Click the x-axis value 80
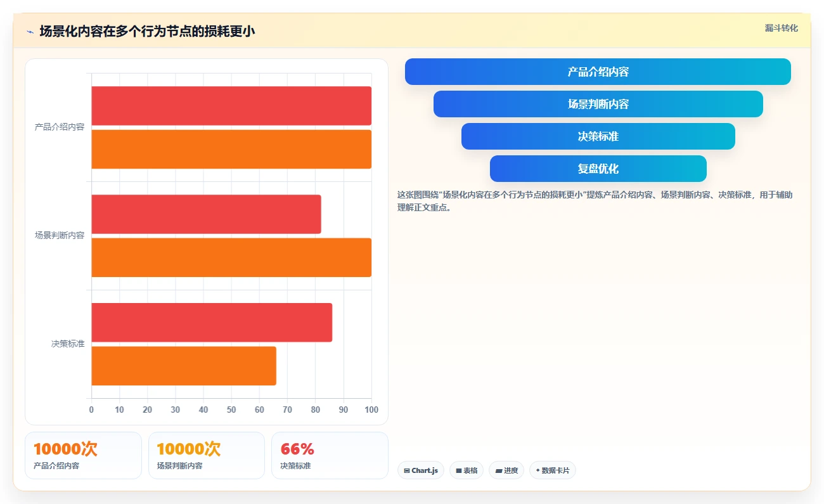 pos(315,410)
